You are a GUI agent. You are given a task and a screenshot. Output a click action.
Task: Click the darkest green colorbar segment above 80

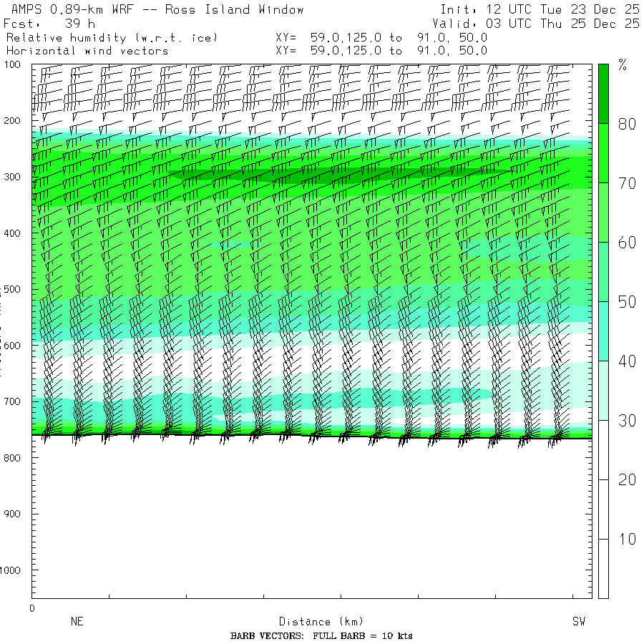point(603,93)
